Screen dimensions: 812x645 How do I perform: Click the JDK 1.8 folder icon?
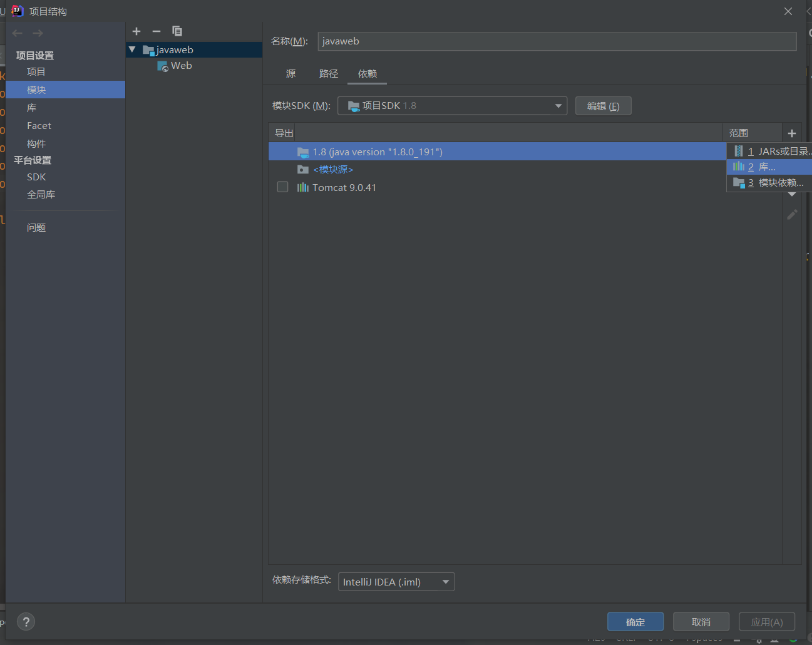coord(303,152)
